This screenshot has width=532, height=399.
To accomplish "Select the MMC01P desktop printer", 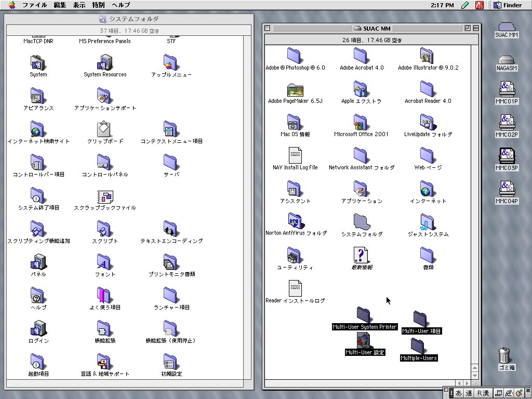I will (507, 89).
